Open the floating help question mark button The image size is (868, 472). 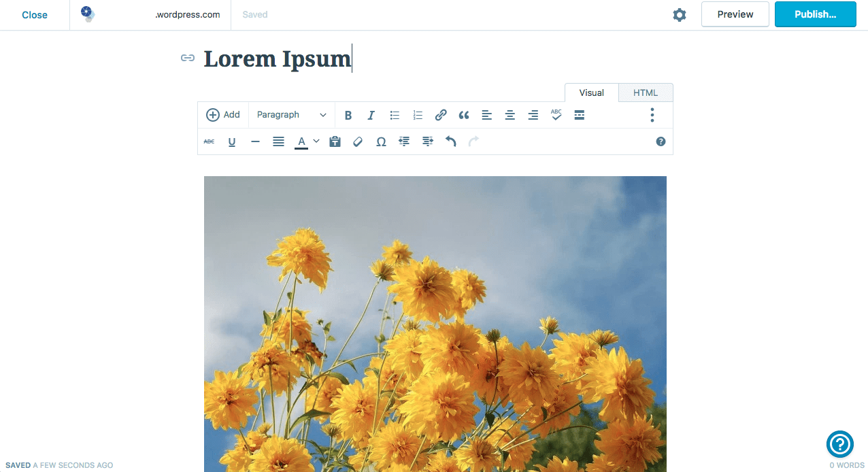[x=840, y=444]
